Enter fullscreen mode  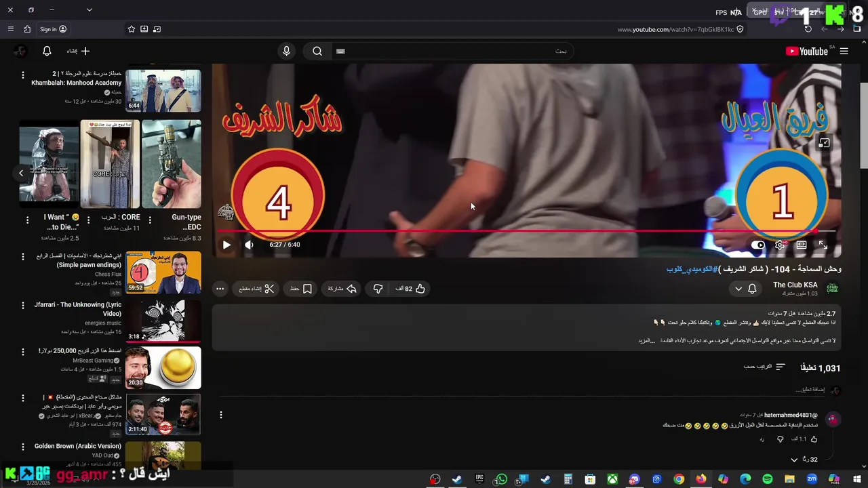pos(823,245)
